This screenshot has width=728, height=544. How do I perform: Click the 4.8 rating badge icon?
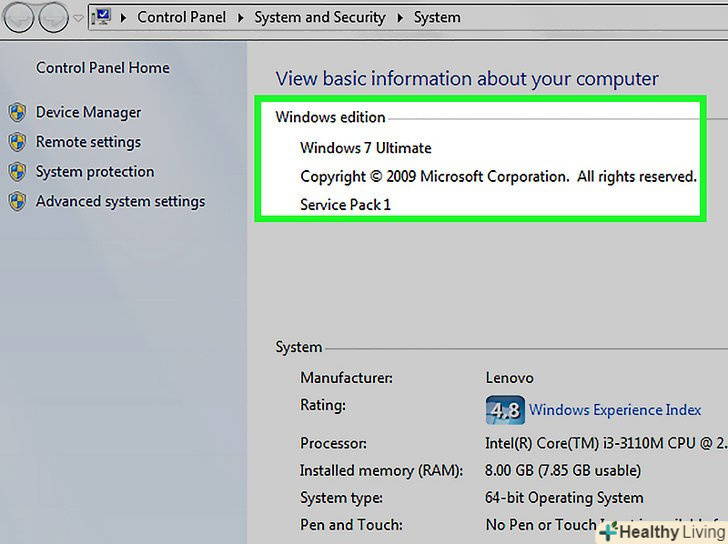click(x=504, y=410)
